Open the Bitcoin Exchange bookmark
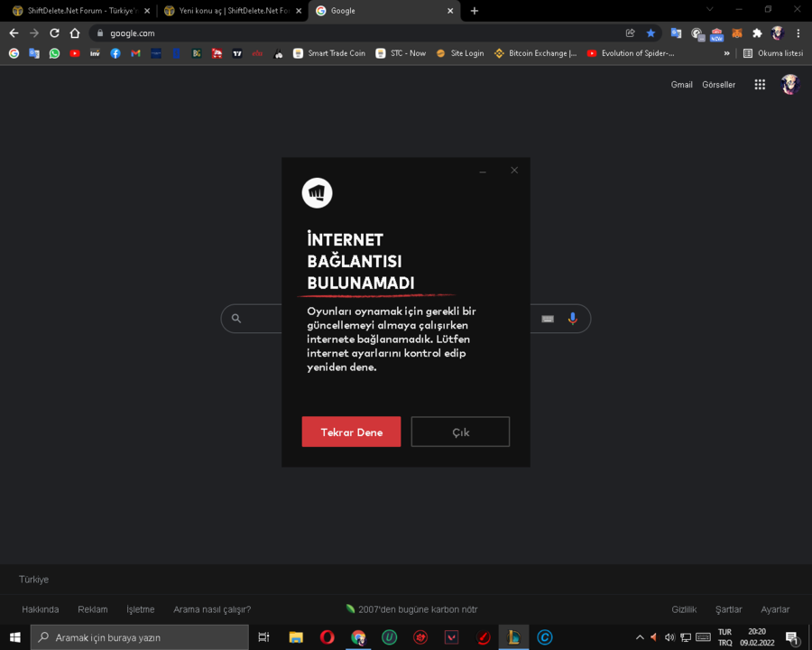812x650 pixels. (x=535, y=53)
